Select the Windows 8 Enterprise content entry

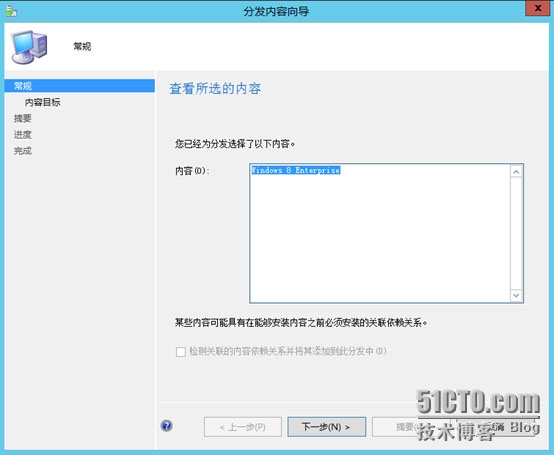(x=295, y=170)
